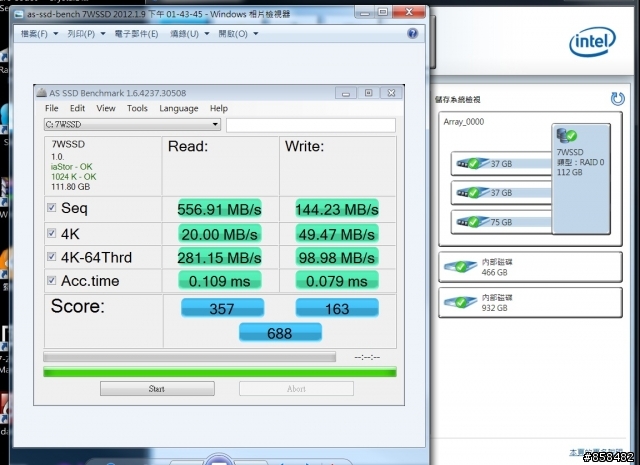Click the Seq read result 556.91 MB/s
Screen dimensions: 640x465
219,209
